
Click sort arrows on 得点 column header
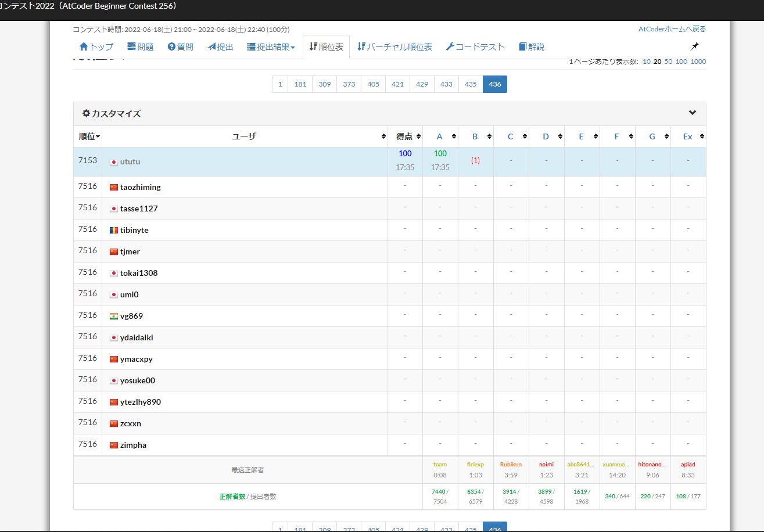418,137
